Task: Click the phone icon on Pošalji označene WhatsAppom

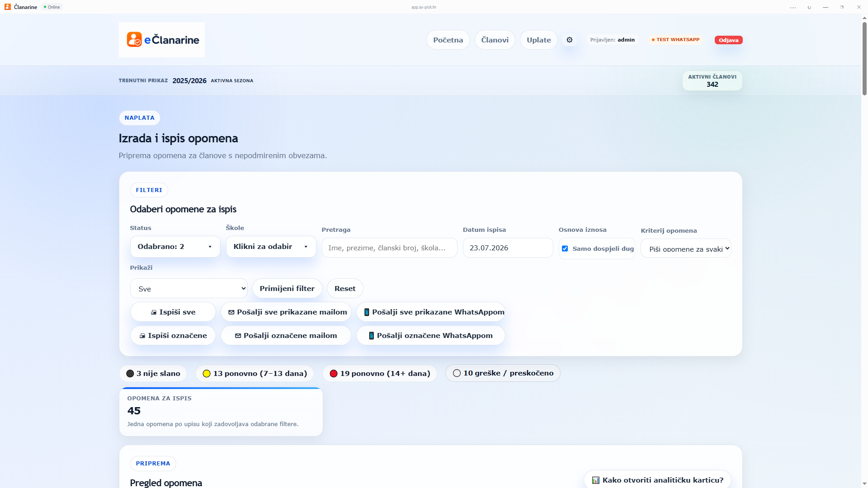Action: [x=371, y=336]
